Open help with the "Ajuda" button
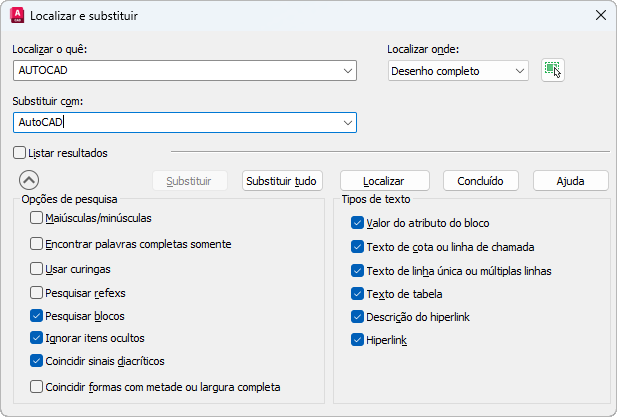The width and height of the screenshot is (617, 417). [570, 181]
